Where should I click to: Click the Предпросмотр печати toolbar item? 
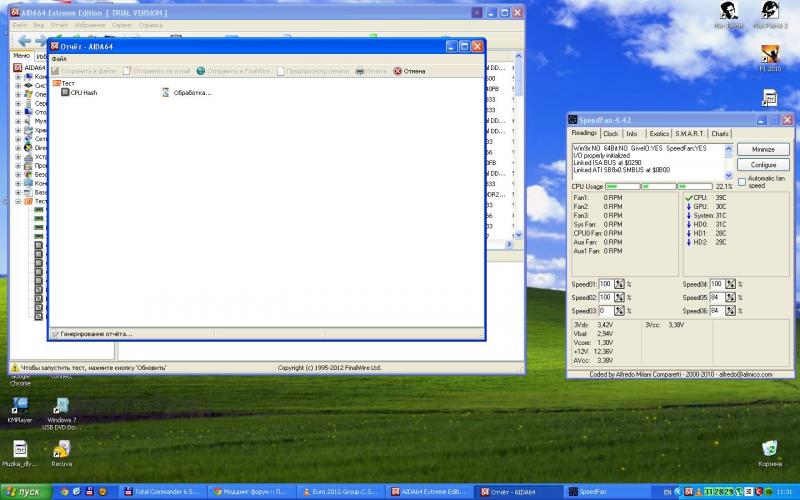(x=313, y=71)
